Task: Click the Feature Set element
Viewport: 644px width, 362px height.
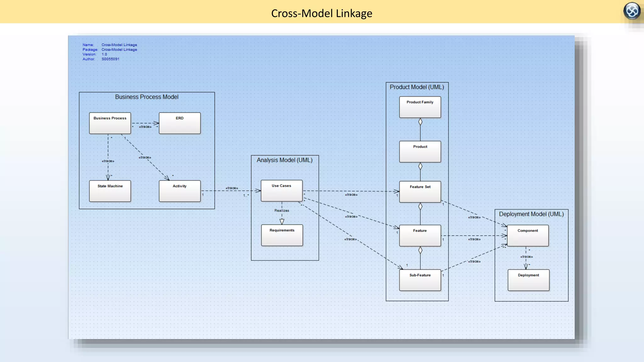Action: (x=420, y=192)
